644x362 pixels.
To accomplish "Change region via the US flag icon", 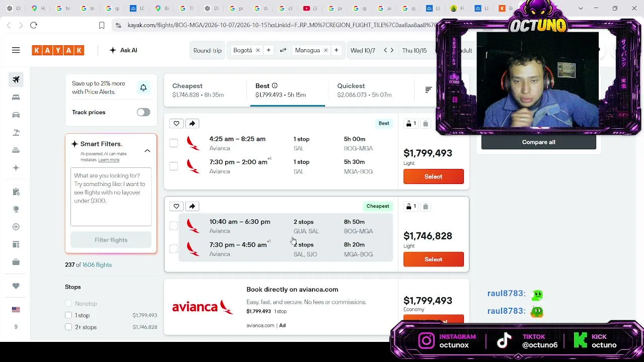I will click(16, 310).
